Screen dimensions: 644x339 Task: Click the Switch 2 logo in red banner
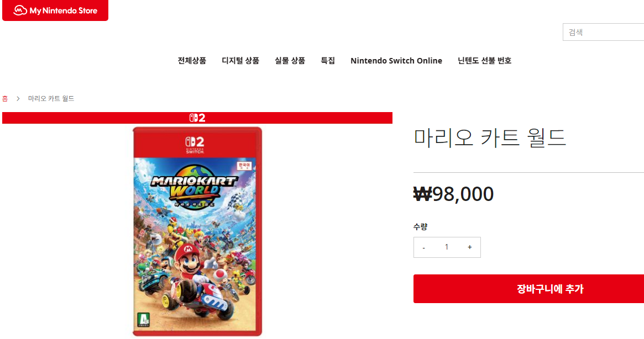(197, 118)
